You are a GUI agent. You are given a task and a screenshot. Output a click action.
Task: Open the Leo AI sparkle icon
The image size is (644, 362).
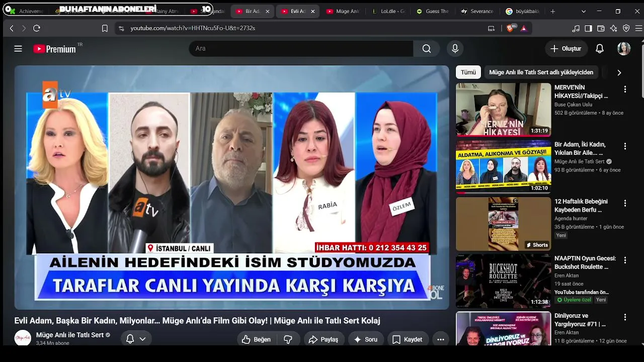pyautogui.click(x=613, y=29)
